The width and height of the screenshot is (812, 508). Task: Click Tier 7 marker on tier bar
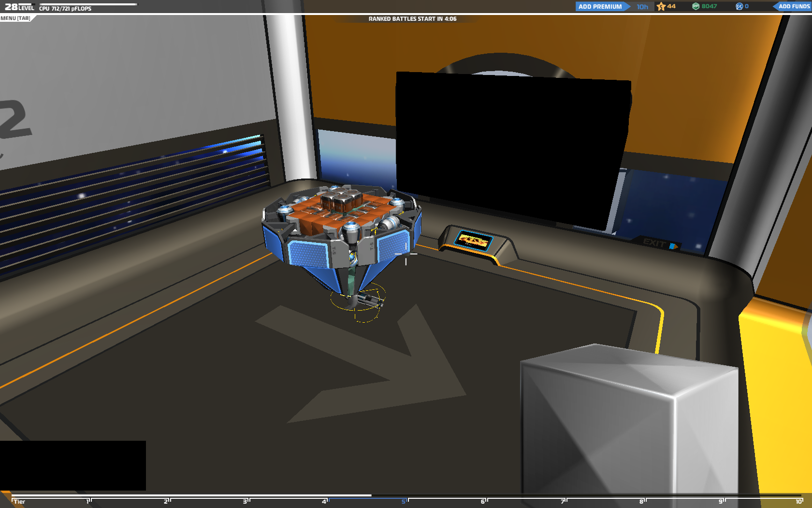coord(564,501)
